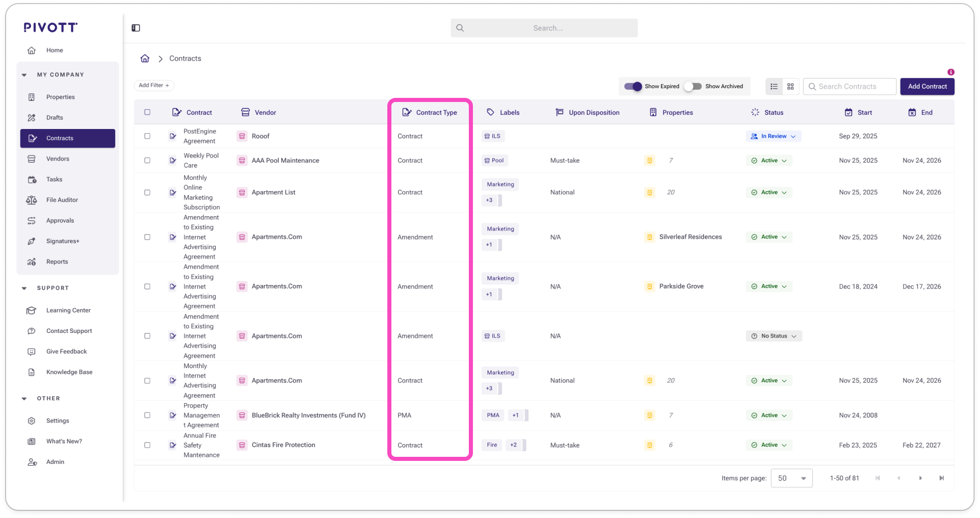Open items per page dropdown
The width and height of the screenshot is (980, 518).
791,478
